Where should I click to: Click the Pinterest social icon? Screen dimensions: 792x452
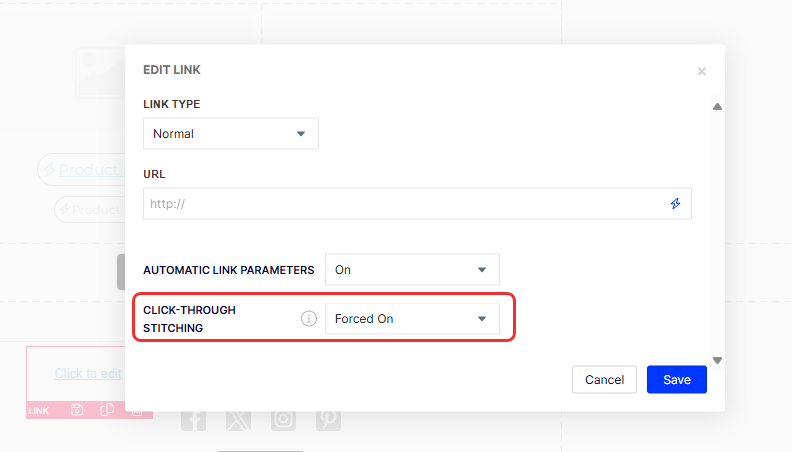click(x=328, y=419)
